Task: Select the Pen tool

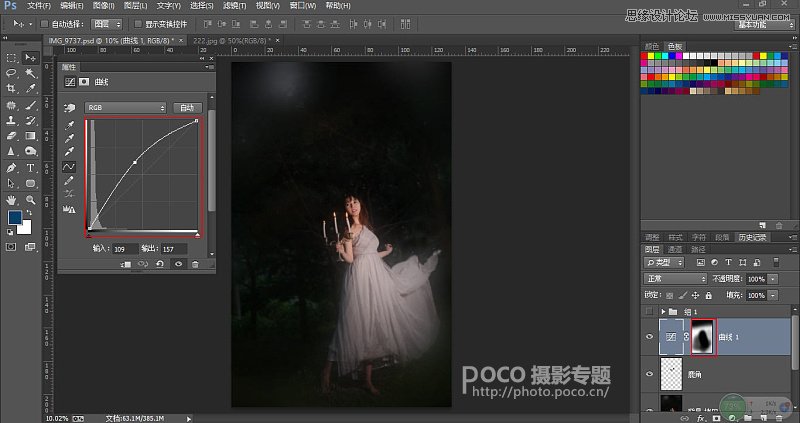Action: tap(11, 168)
